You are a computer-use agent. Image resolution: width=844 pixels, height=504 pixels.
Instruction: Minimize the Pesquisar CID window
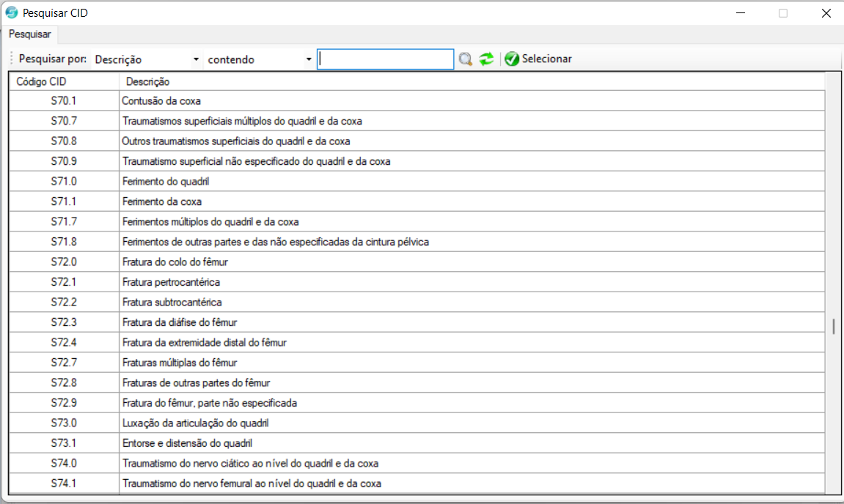[x=741, y=13]
